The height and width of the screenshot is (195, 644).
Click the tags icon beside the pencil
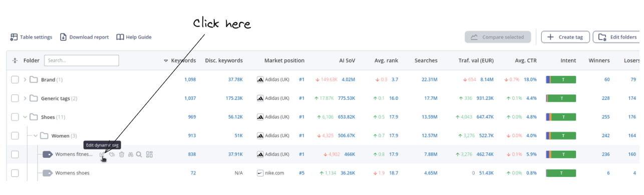113,154
